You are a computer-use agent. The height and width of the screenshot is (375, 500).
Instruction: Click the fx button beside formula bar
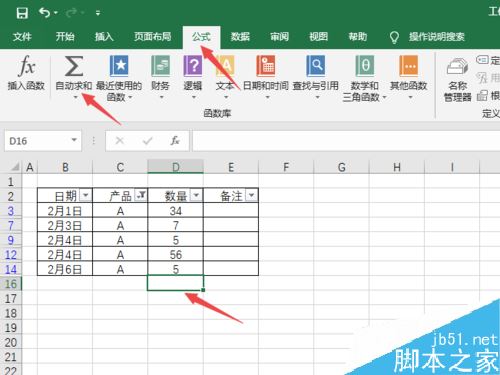click(175, 141)
